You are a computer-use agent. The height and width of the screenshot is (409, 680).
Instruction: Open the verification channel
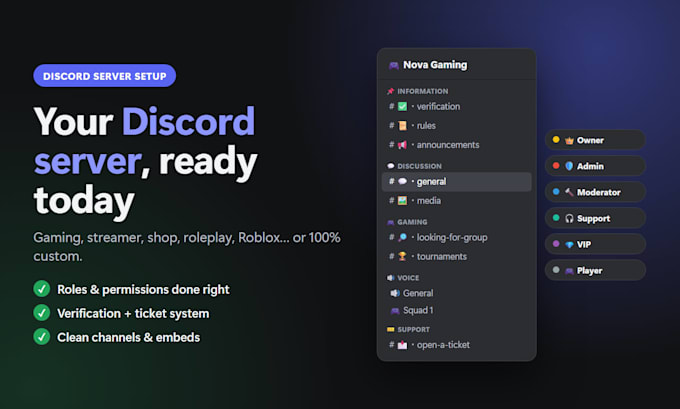[x=456, y=106]
